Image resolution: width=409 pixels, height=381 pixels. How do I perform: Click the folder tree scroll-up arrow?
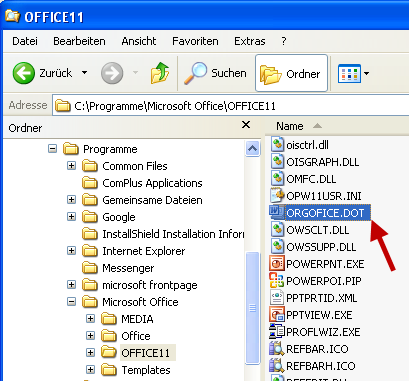tap(252, 148)
